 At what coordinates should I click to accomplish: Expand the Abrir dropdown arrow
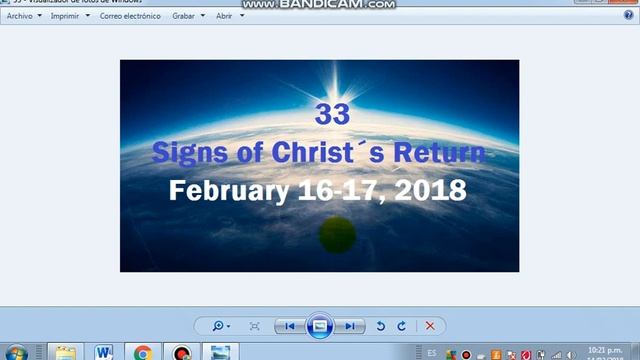click(x=242, y=16)
